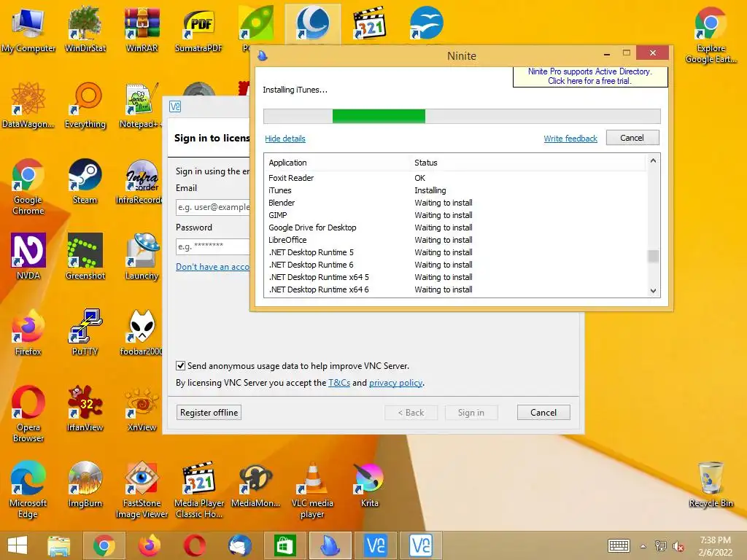The image size is (747, 560).
Task: Open the Recycle Bin
Action: 711,484
